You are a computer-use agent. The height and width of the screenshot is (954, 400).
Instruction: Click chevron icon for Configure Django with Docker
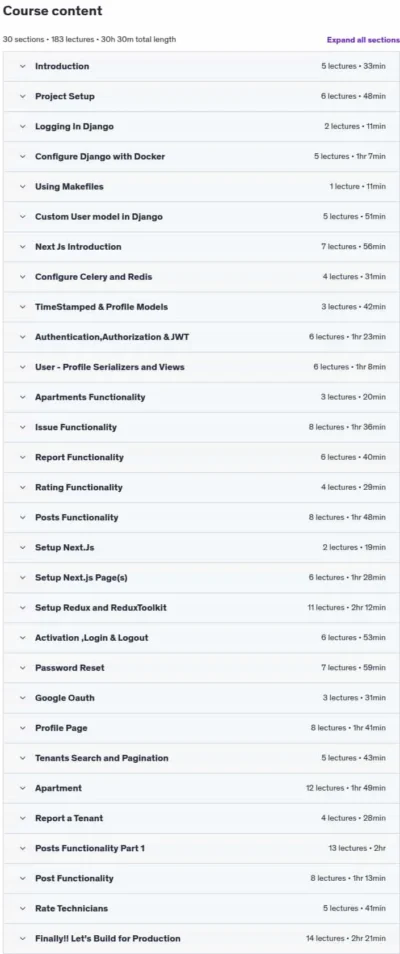[x=23, y=156]
